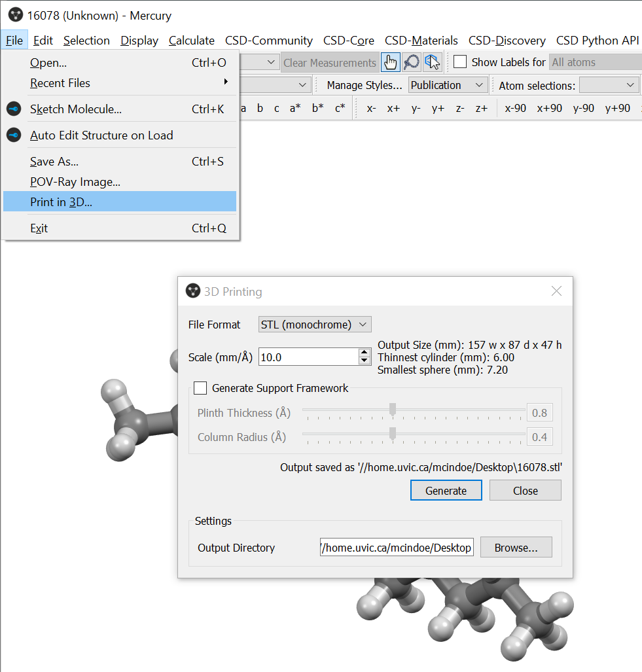The image size is (642, 672).
Task: Click the Manage Styles... button
Action: (x=365, y=85)
